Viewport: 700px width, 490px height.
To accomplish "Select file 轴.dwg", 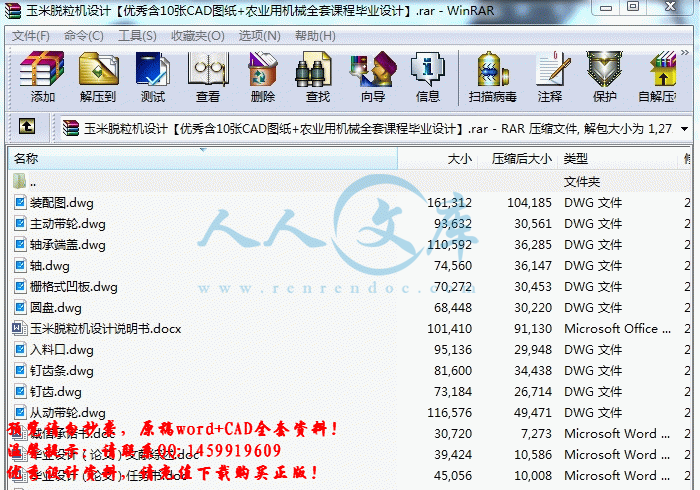I will (x=350, y=266).
